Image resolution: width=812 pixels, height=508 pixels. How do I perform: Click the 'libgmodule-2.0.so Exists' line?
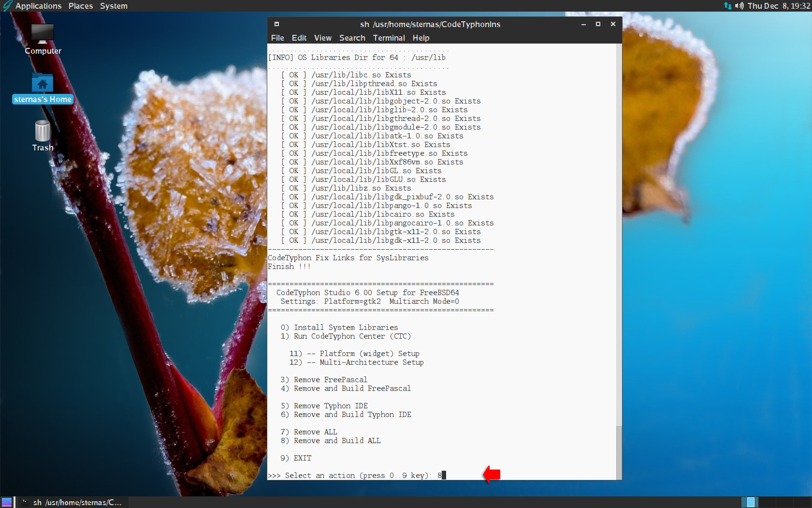click(x=381, y=127)
